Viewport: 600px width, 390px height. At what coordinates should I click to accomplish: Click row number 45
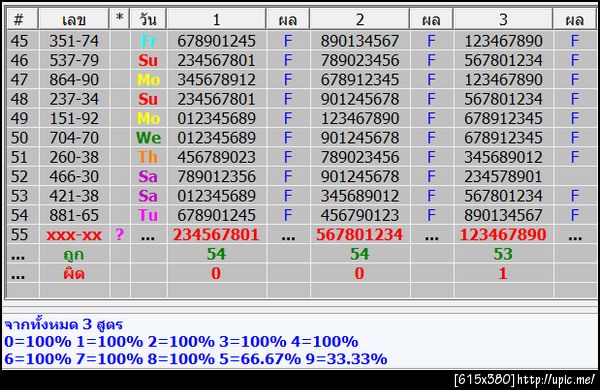pyautogui.click(x=19, y=41)
